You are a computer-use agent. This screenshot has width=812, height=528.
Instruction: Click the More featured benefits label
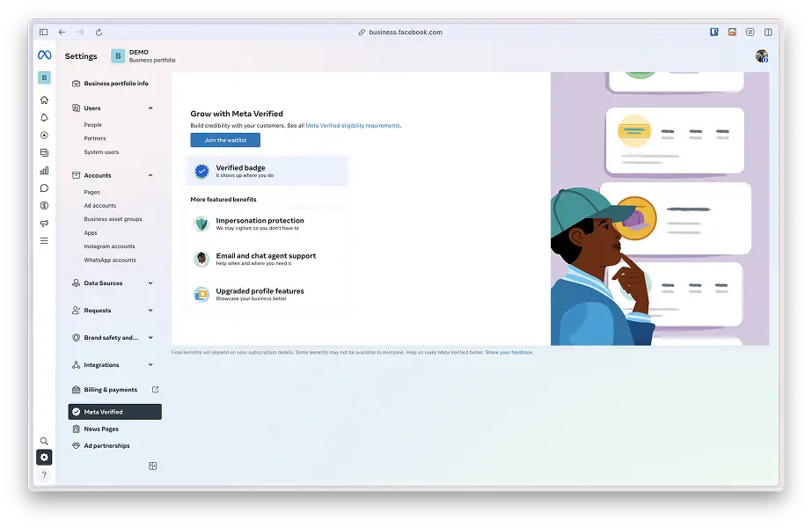click(x=223, y=200)
